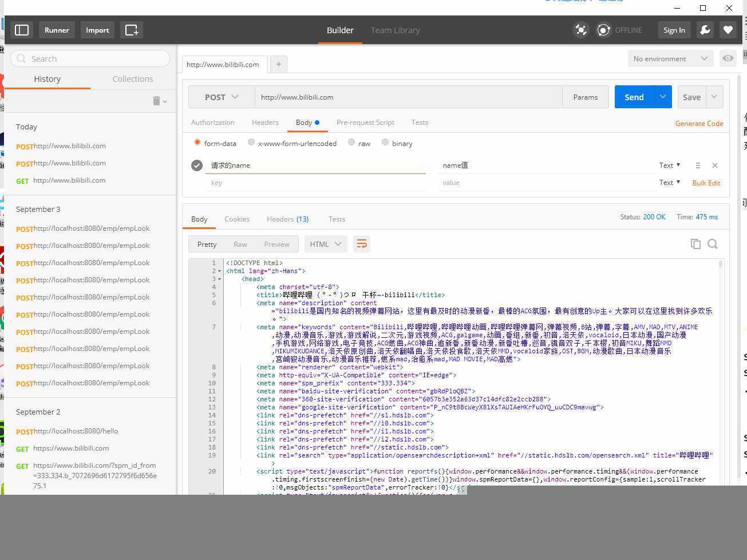
Task: Open the Pre-request Script tab
Action: pos(365,123)
